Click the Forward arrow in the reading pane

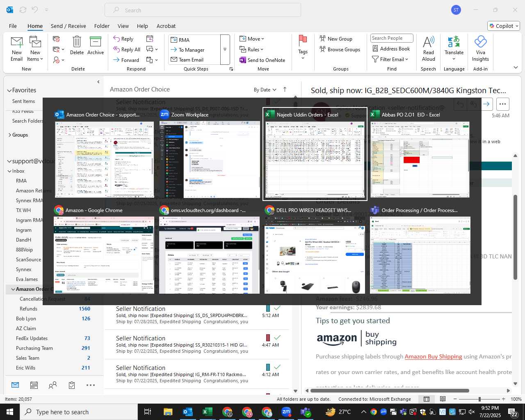(x=486, y=104)
